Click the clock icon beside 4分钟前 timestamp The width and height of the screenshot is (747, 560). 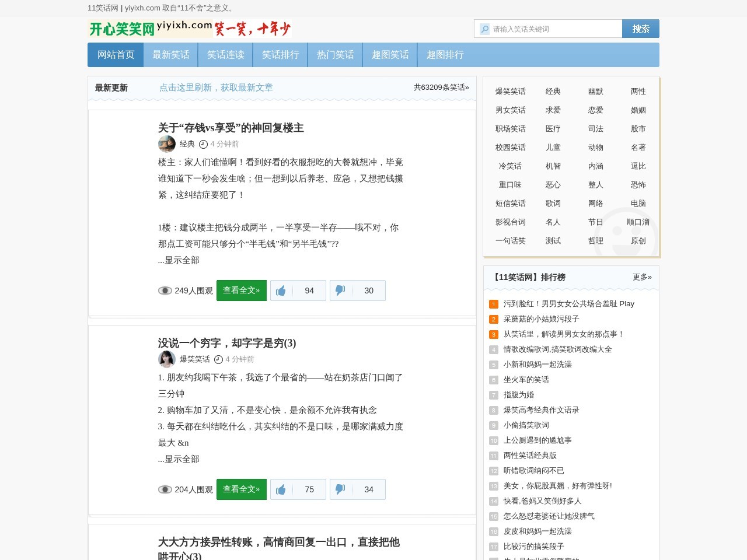click(x=203, y=144)
